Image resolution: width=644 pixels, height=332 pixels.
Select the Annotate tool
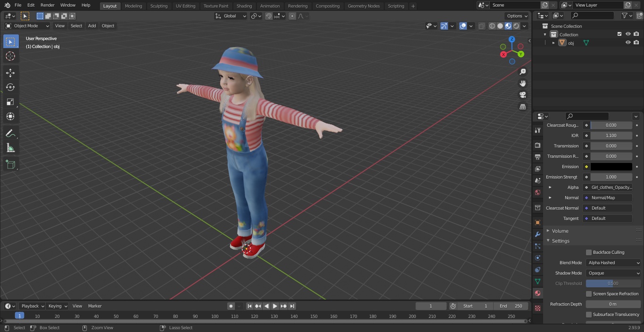point(10,134)
